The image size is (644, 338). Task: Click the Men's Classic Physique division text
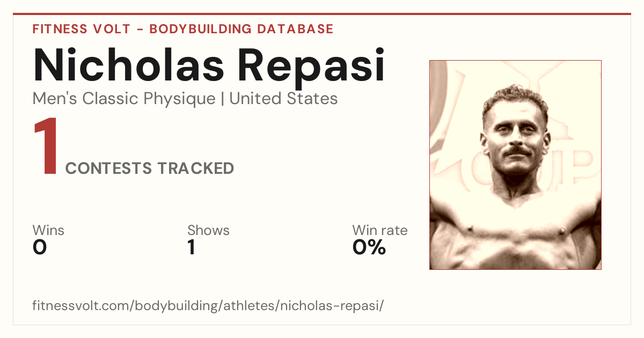pyautogui.click(x=124, y=99)
